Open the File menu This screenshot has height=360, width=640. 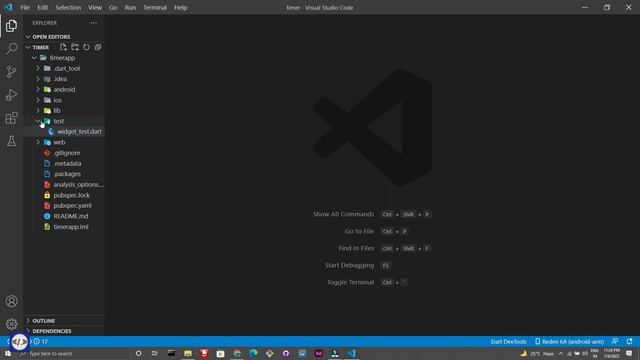[25, 7]
